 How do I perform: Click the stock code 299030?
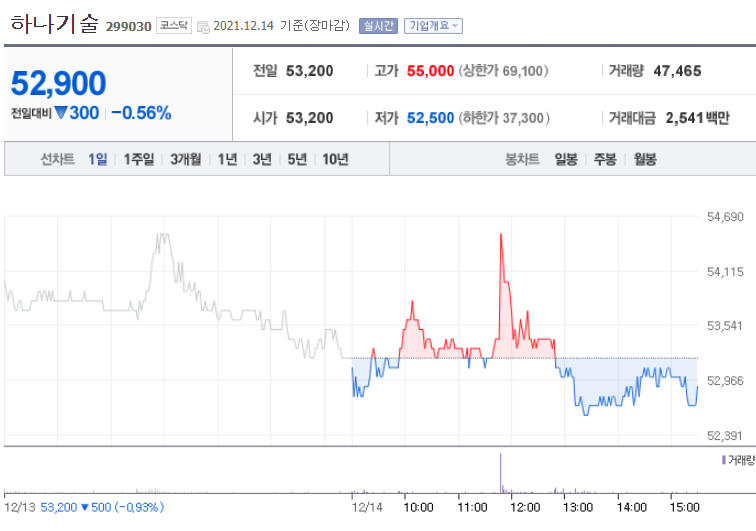point(128,27)
